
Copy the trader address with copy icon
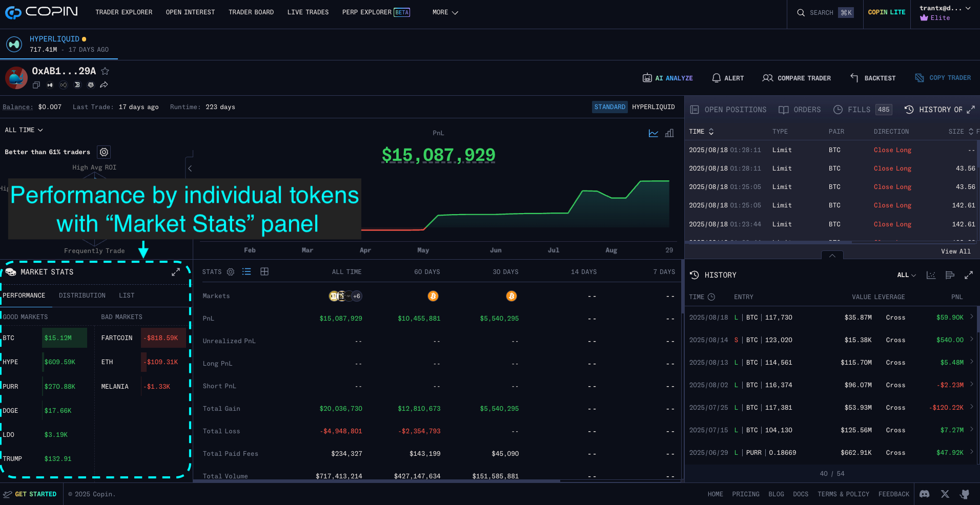[36, 85]
